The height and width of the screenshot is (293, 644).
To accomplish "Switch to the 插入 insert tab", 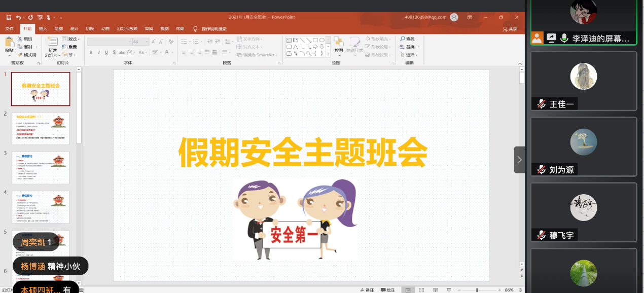I will click(x=43, y=29).
